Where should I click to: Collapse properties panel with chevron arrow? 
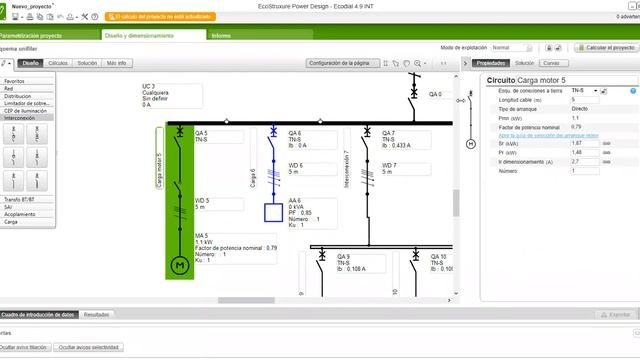(465, 63)
